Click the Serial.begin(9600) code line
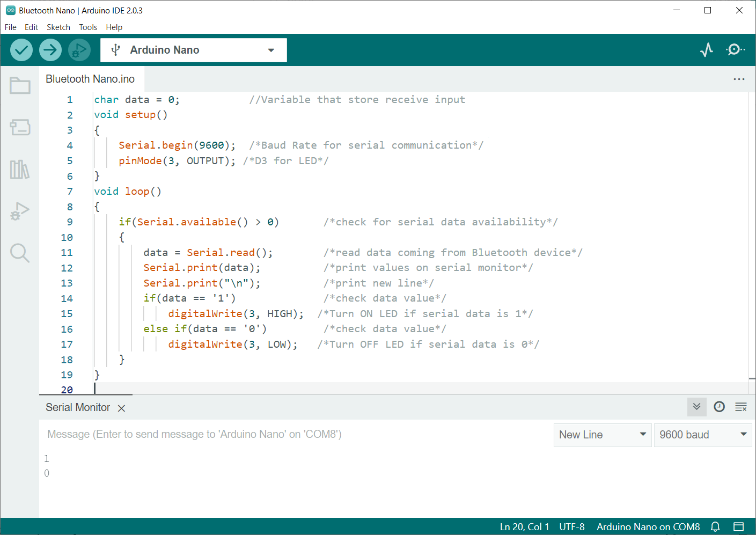 (177, 145)
